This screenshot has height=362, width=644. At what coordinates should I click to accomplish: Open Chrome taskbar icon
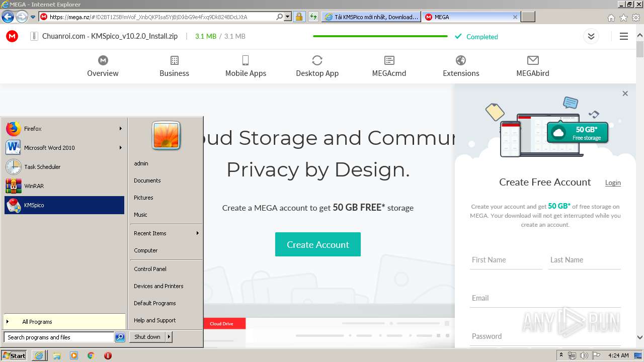pos(91,355)
